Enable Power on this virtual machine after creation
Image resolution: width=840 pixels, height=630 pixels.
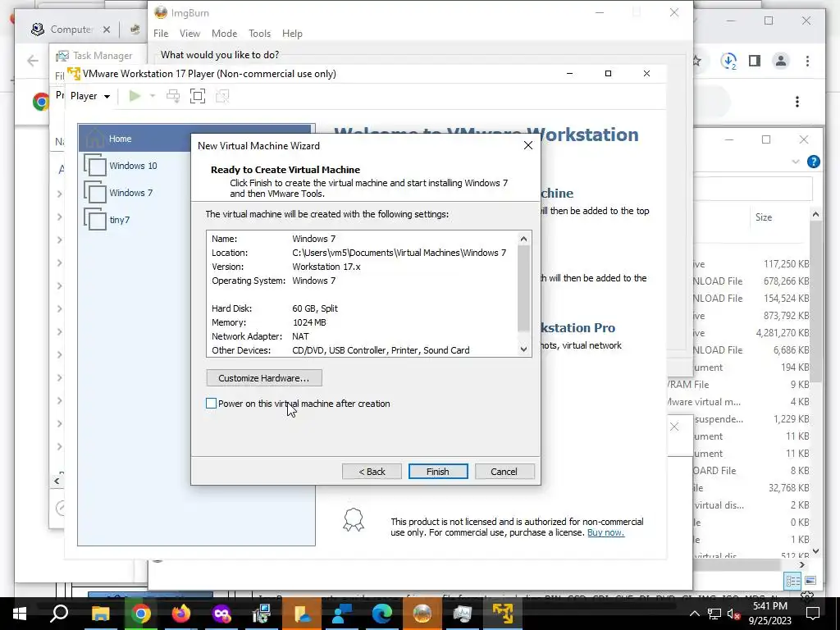211,404
